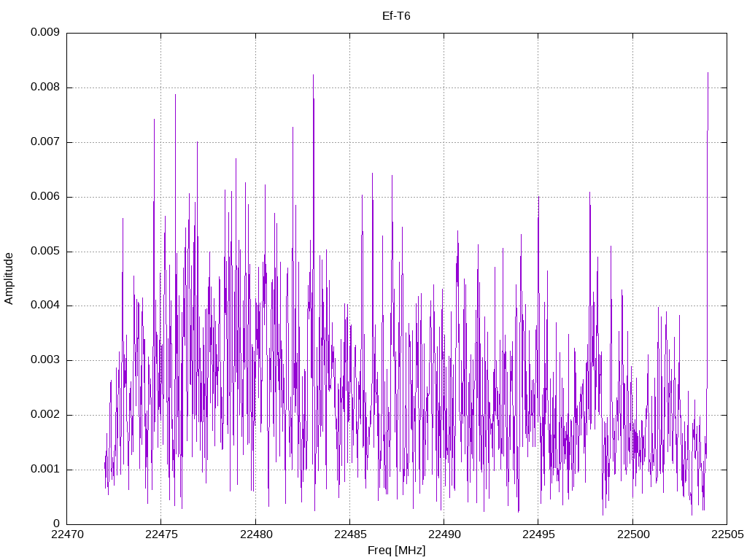This screenshot has width=747, height=560.
Task: Click the 22485 x-axis tick label
Action: pyautogui.click(x=350, y=534)
